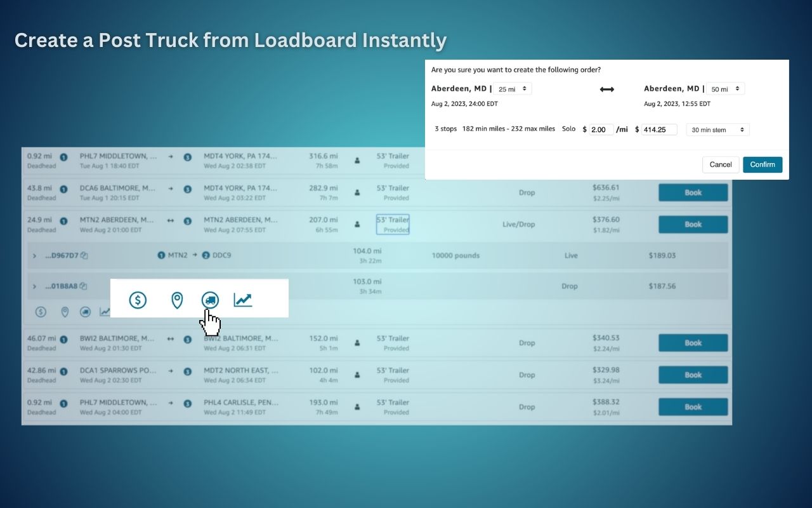Screen dimensions: 812x508
Task: Open the trends chart icon in popup toolbar
Action: click(x=243, y=299)
